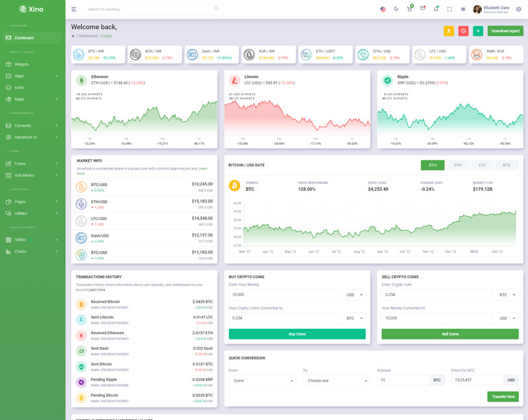Click the green plus icon button
The width and height of the screenshot is (528, 420).
coord(478,31)
